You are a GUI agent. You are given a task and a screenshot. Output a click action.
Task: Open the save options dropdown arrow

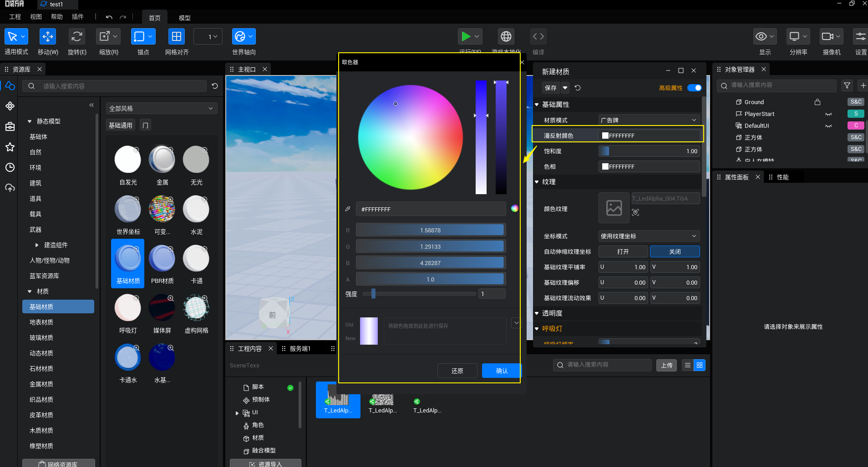(x=565, y=88)
